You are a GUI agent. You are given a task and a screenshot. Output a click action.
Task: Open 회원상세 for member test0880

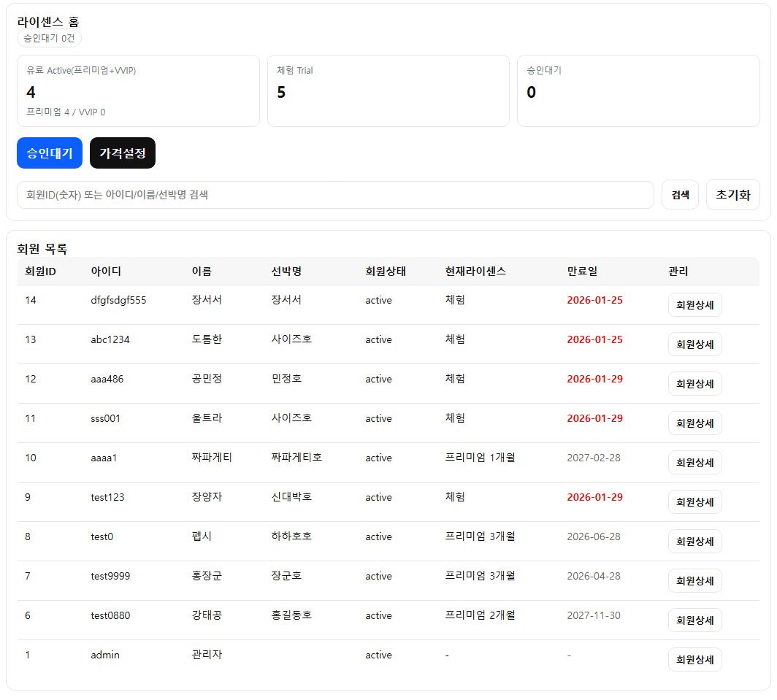point(694,620)
